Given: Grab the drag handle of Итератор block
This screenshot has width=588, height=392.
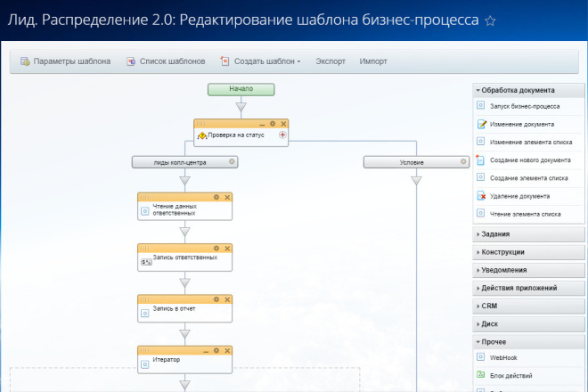Looking at the screenshot, I should pyautogui.click(x=144, y=351).
